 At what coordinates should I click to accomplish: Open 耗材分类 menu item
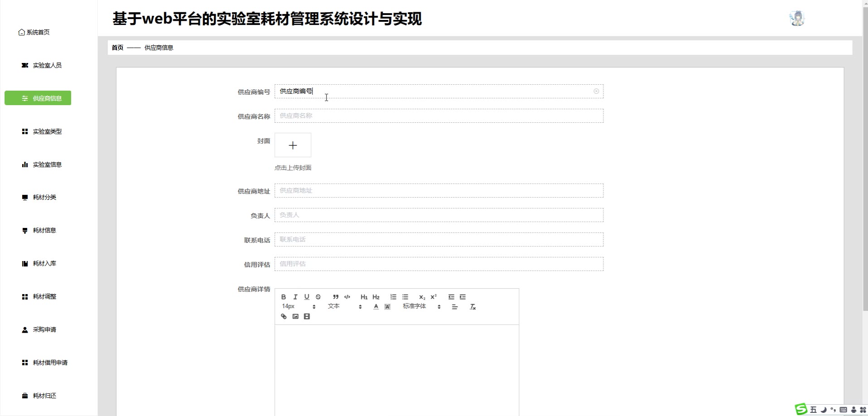point(39,197)
